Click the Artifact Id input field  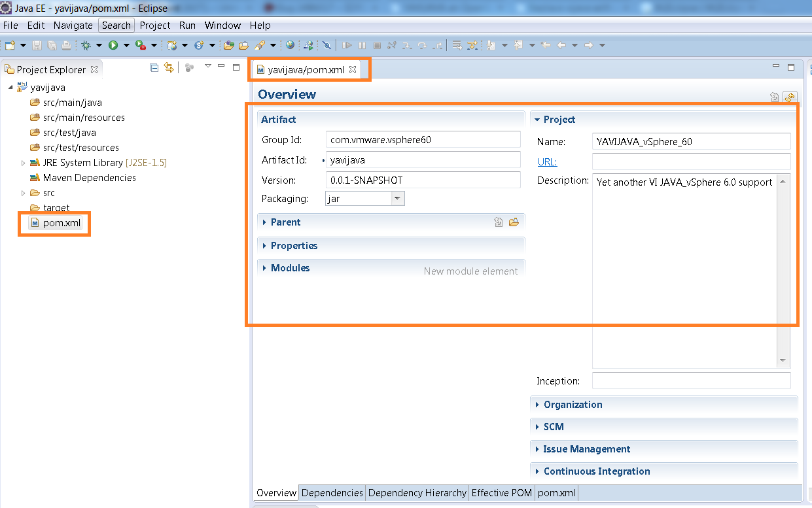point(423,160)
